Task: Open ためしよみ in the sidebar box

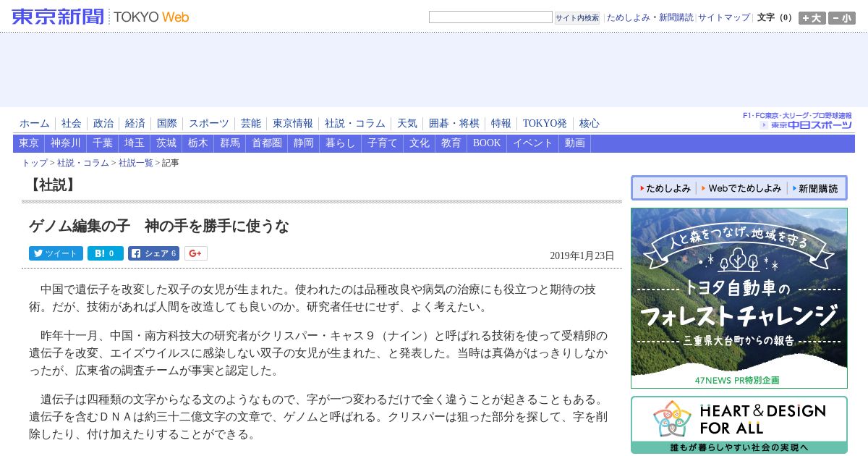Action: (x=665, y=188)
